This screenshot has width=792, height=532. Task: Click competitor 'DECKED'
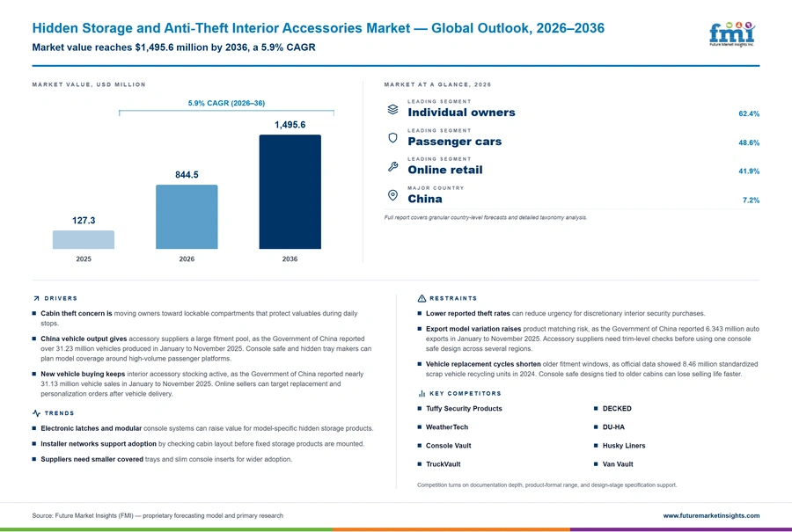pos(617,408)
